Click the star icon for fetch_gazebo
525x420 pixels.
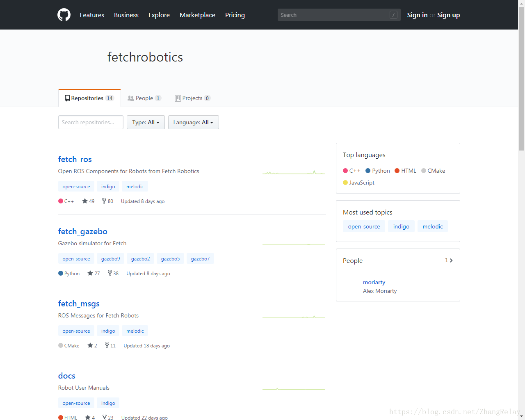(90, 273)
